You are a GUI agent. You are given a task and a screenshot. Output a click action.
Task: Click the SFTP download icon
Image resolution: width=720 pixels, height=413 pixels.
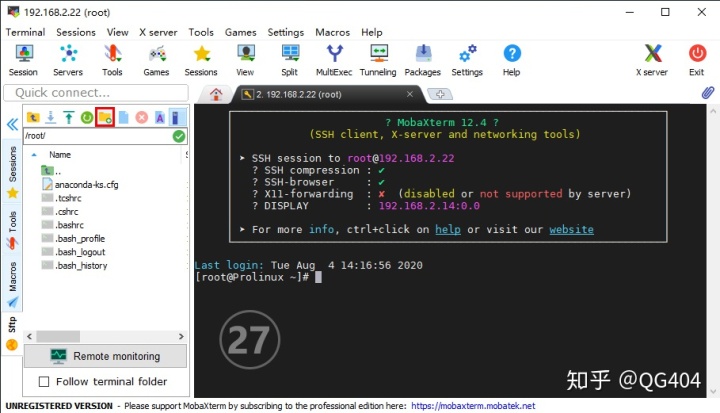(x=51, y=118)
